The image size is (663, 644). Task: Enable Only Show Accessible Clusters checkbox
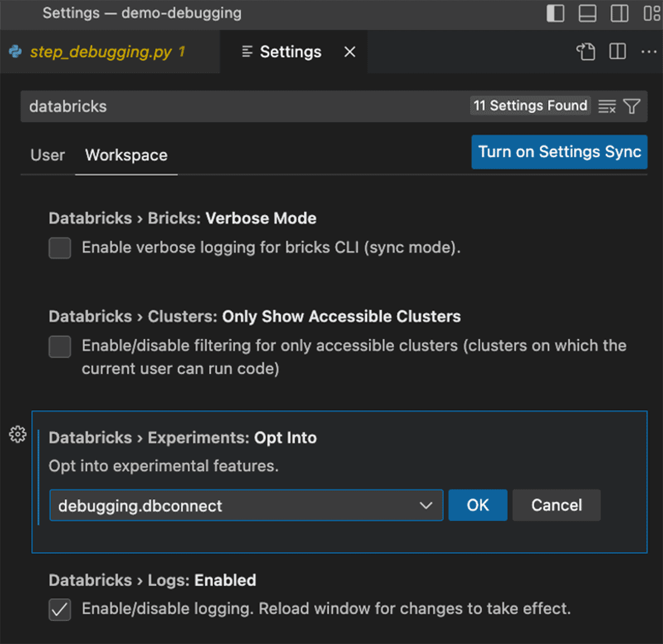tap(60, 347)
